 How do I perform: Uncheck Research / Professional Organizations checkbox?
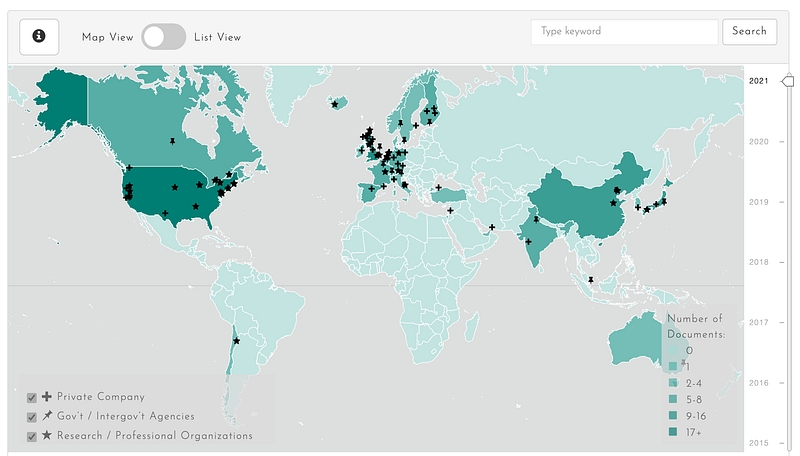point(32,437)
